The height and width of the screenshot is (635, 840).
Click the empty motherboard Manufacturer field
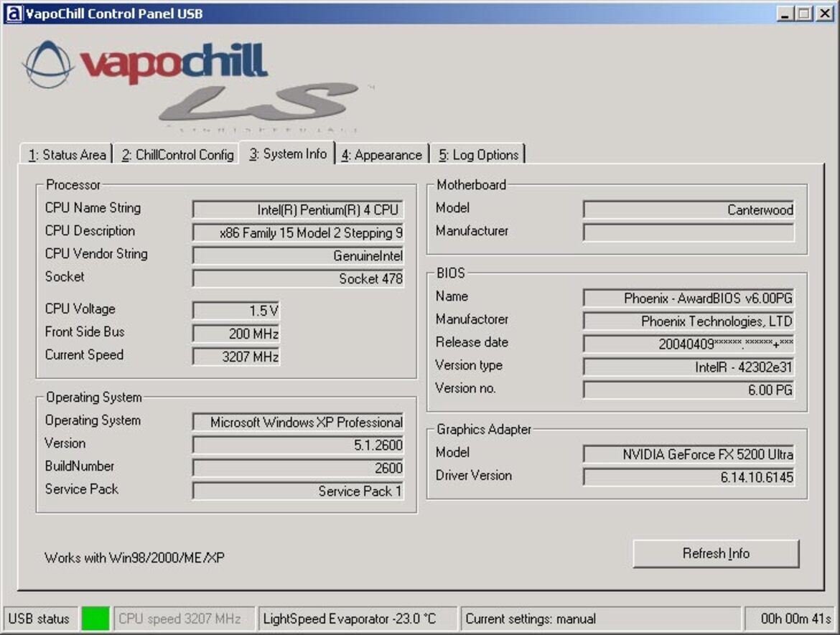(x=689, y=232)
